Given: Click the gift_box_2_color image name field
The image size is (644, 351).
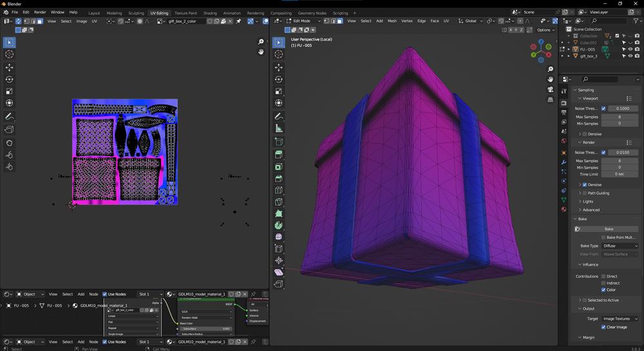Looking at the screenshot, I should point(186,21).
